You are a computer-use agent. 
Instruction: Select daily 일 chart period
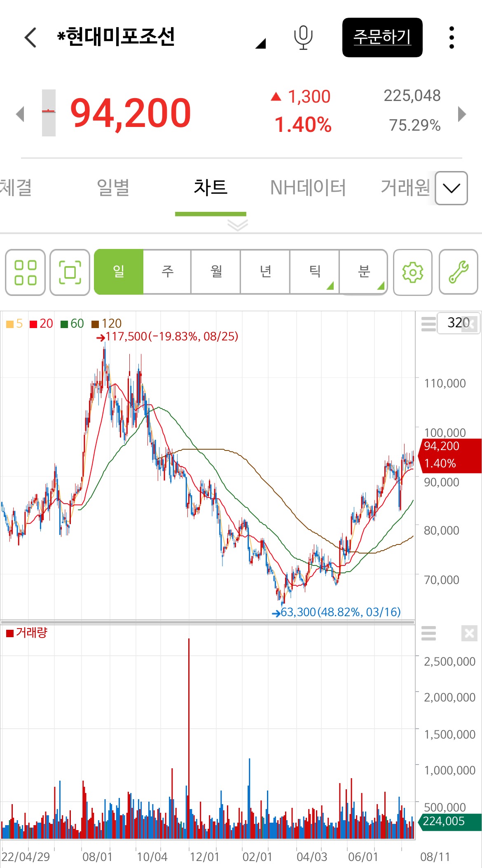pos(119,272)
